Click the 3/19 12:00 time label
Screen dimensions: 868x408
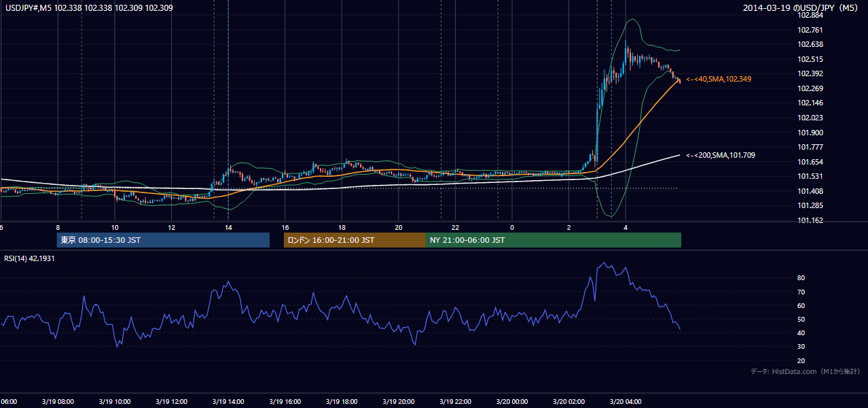coord(171,402)
